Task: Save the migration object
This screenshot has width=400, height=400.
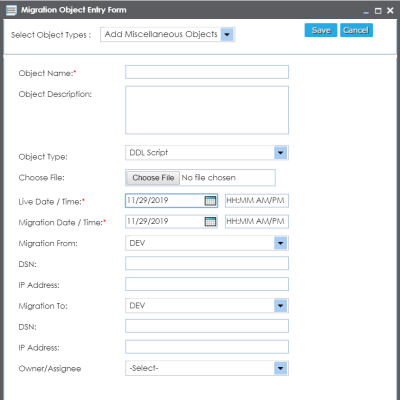Action: pyautogui.click(x=321, y=30)
